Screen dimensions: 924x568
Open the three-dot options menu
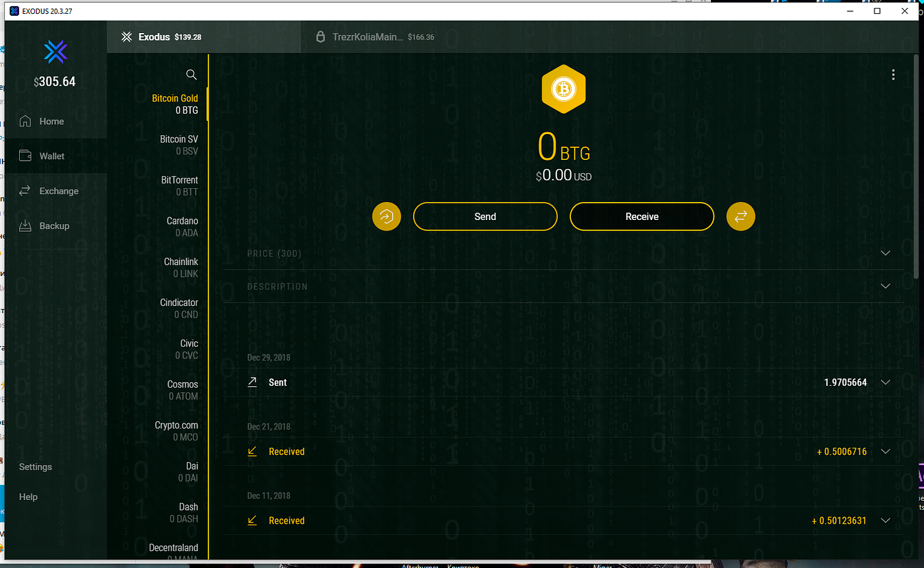893,75
